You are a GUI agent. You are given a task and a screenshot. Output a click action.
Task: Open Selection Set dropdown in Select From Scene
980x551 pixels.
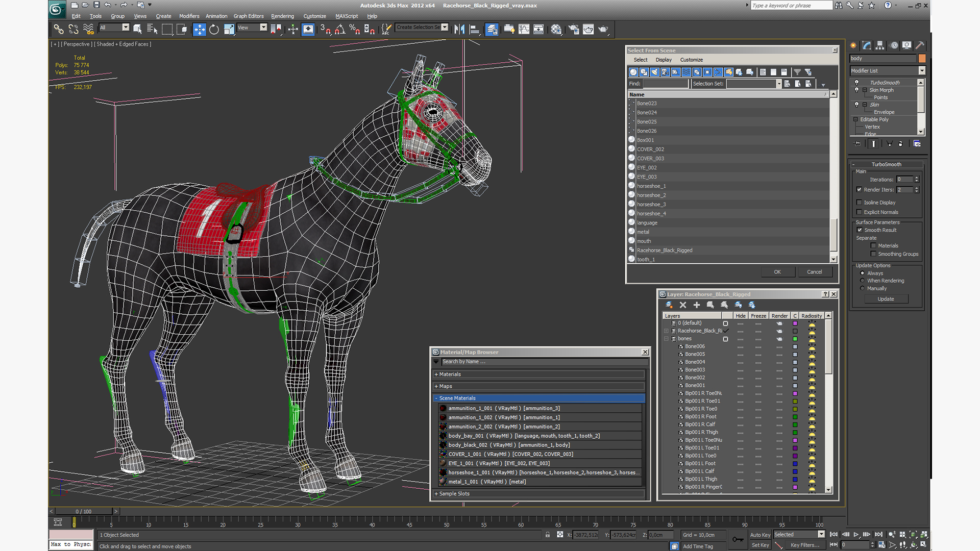tap(779, 84)
